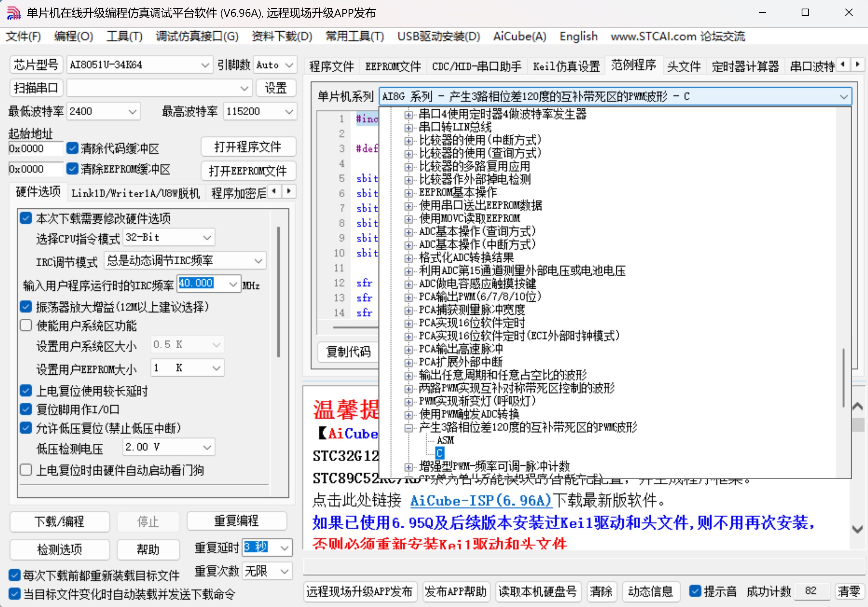The height and width of the screenshot is (607, 868).
Task: Open the 最高波特率 dropdown
Action: tap(289, 111)
